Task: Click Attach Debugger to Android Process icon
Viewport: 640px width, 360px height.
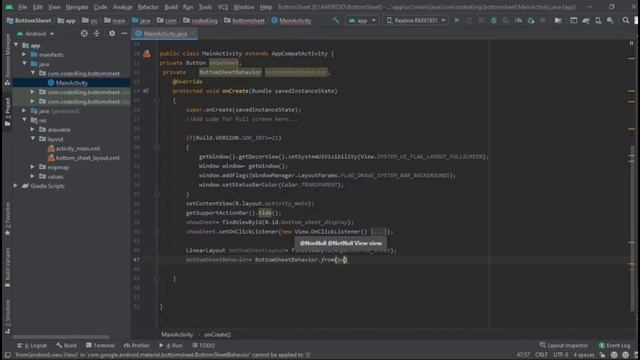Action: click(x=531, y=20)
